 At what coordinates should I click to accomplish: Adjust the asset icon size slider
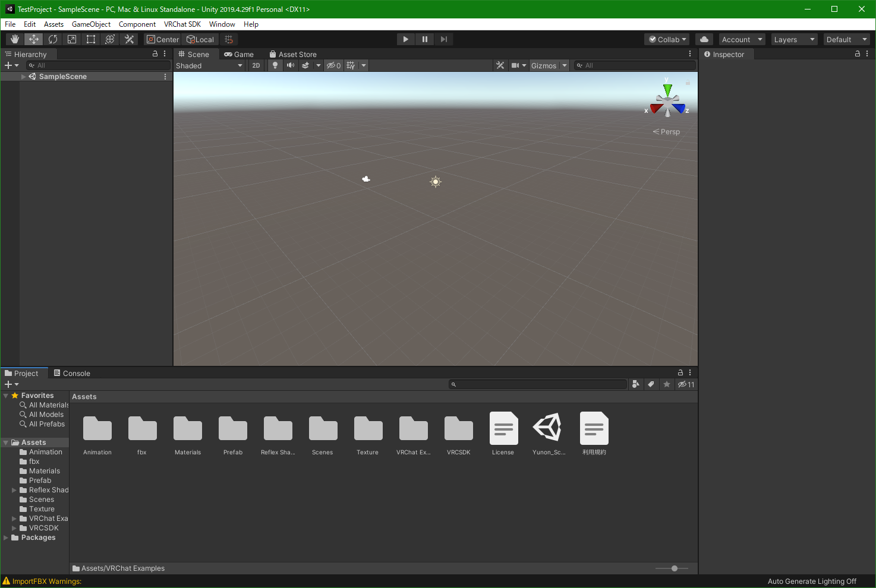pyautogui.click(x=674, y=568)
